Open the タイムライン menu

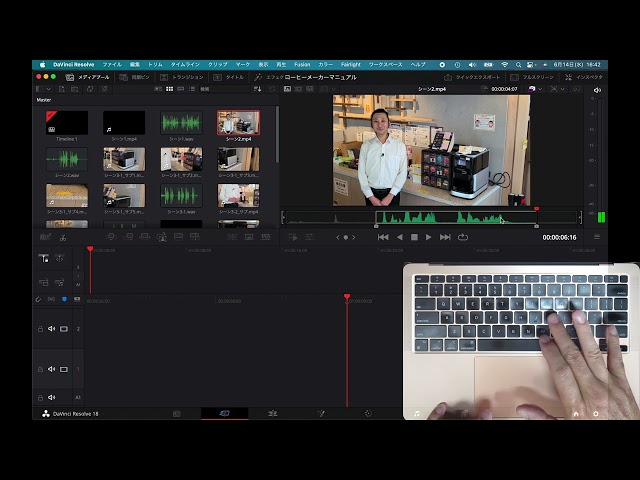pyautogui.click(x=184, y=64)
